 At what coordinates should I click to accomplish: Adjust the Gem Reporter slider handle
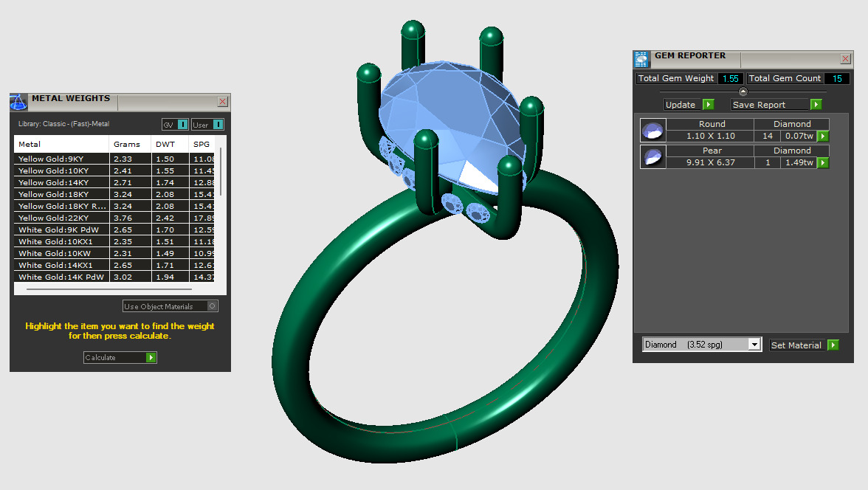(x=743, y=92)
